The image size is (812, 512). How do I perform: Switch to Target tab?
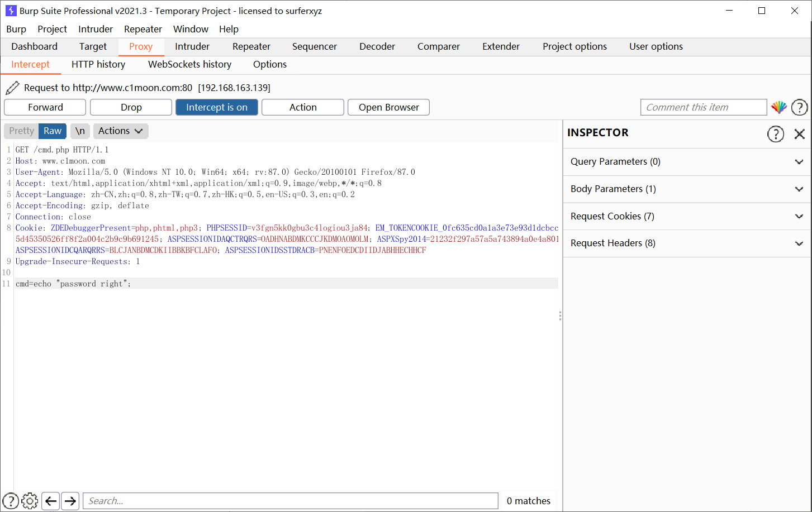[93, 46]
